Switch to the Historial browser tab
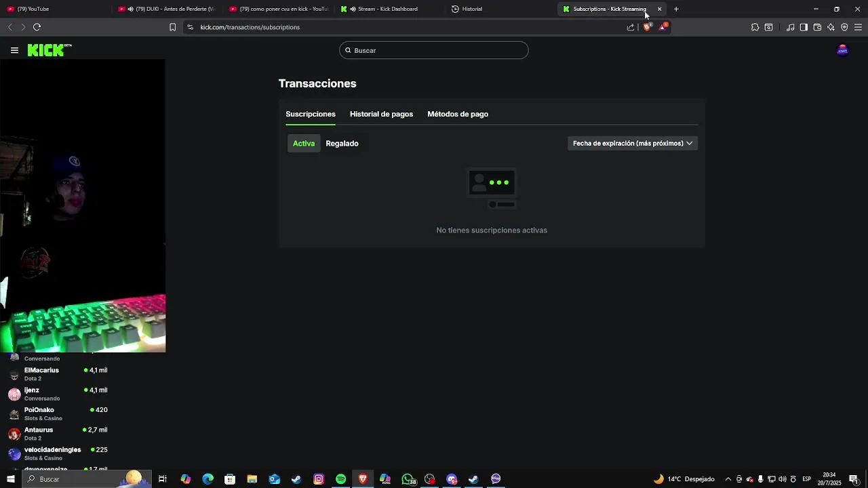This screenshot has width=868, height=488. (502, 9)
